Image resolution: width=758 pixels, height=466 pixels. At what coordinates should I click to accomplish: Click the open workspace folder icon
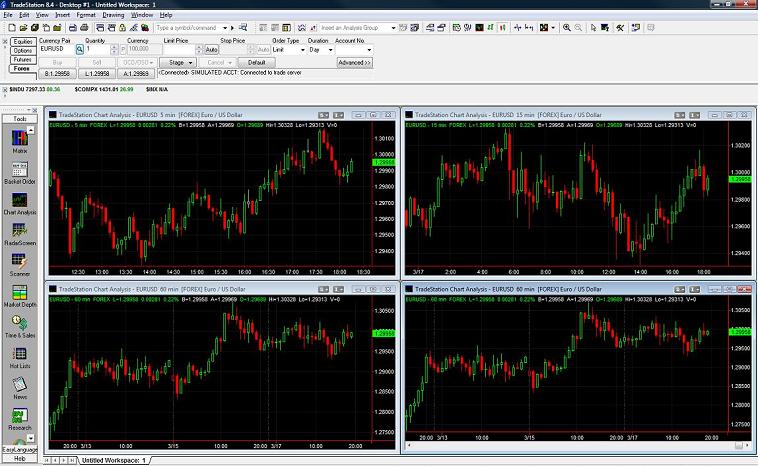pyautogui.click(x=23, y=28)
